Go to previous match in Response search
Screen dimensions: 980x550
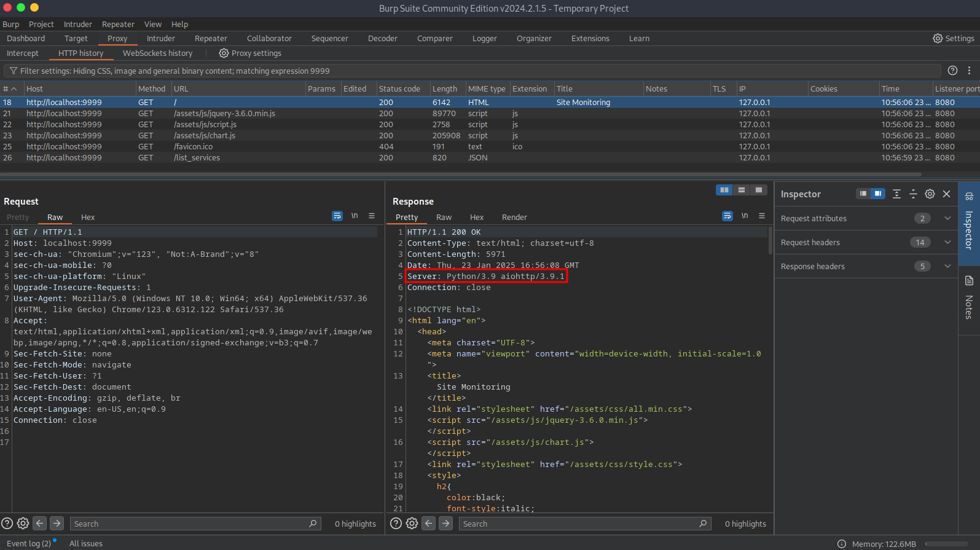pyautogui.click(x=429, y=524)
